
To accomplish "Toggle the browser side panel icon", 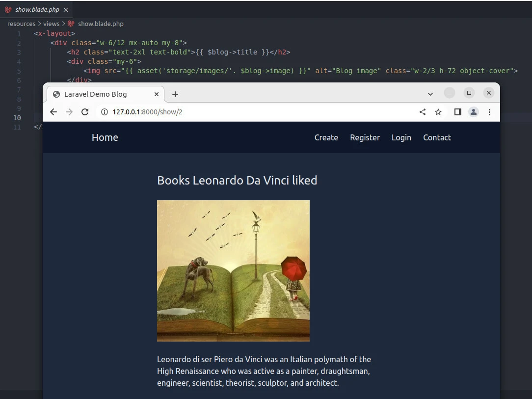I will (457, 112).
